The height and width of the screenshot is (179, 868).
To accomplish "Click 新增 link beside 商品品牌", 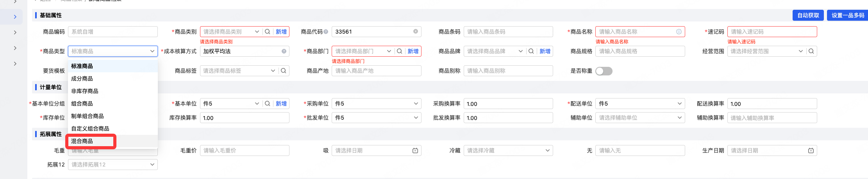I will [x=545, y=51].
